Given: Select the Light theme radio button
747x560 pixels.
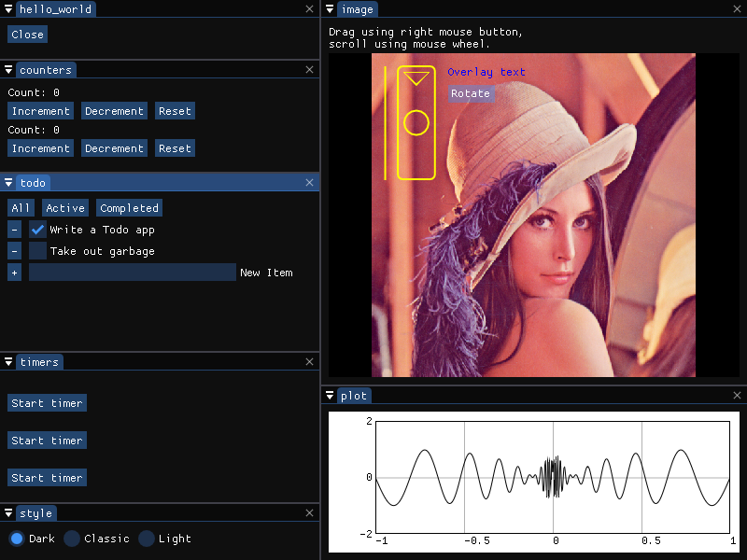Looking at the screenshot, I should tap(146, 539).
